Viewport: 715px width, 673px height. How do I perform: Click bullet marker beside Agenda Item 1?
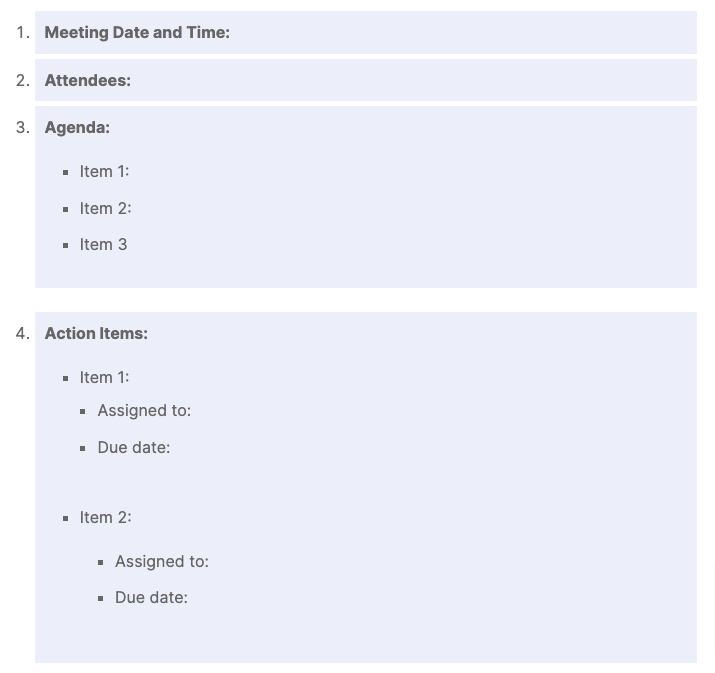coord(66,172)
